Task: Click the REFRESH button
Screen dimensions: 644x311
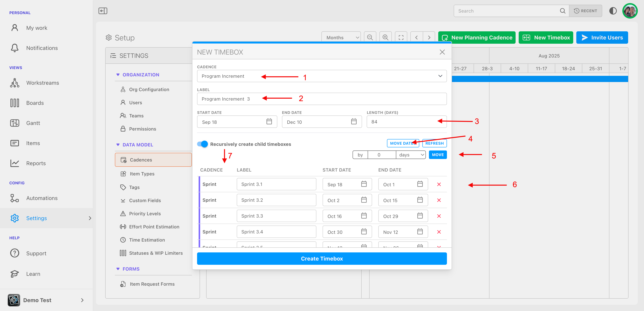Action: pyautogui.click(x=434, y=143)
